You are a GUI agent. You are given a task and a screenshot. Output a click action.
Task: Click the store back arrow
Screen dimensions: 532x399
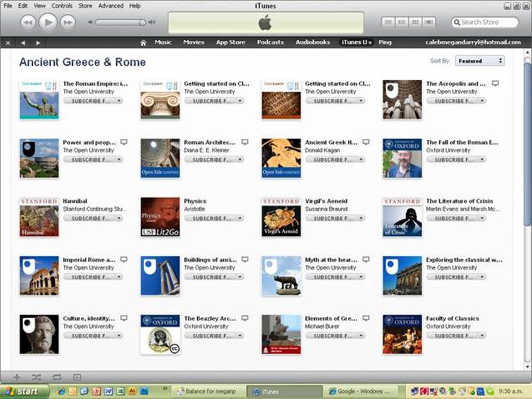(23, 43)
